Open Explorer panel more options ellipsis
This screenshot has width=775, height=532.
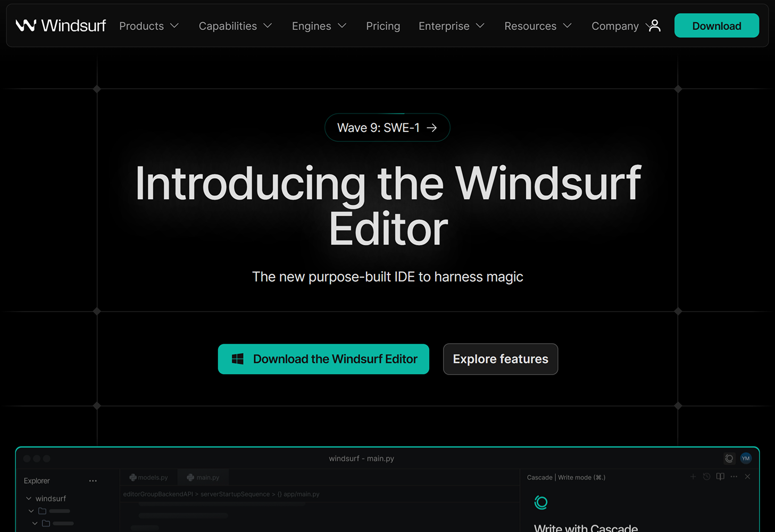[93, 481]
